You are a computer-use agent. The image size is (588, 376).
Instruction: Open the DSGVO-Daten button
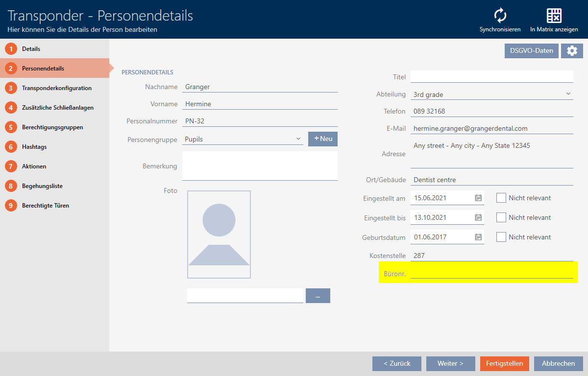coord(531,51)
